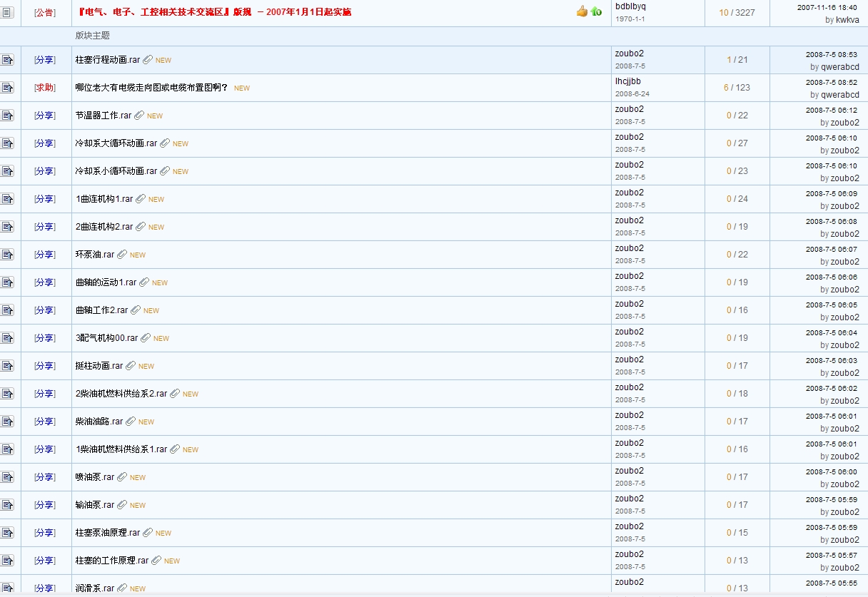
Task: Click the paperclip attachment icon after 节温器工作.rar
Action: tap(139, 116)
